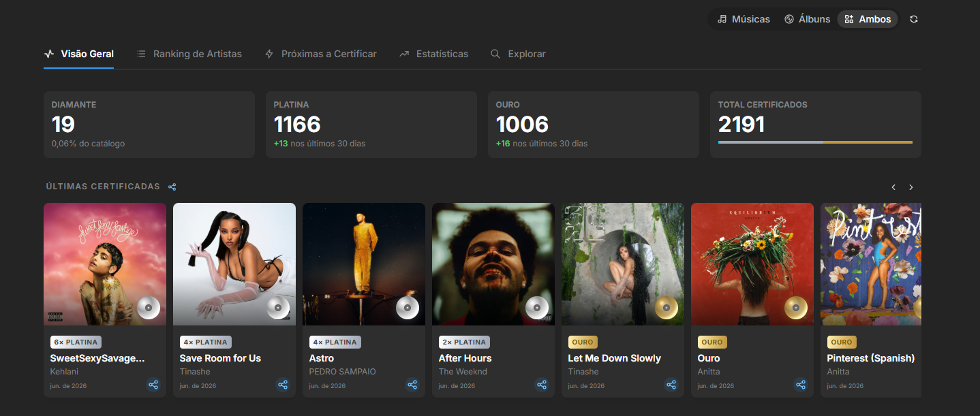Show next certified items with the right chevron
The image size is (980, 416).
(x=911, y=187)
